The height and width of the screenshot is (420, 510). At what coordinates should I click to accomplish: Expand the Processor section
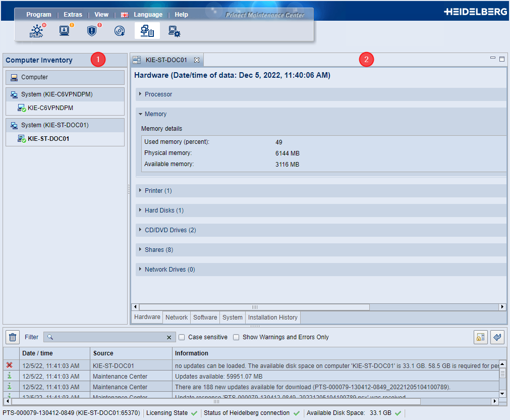[x=158, y=94]
